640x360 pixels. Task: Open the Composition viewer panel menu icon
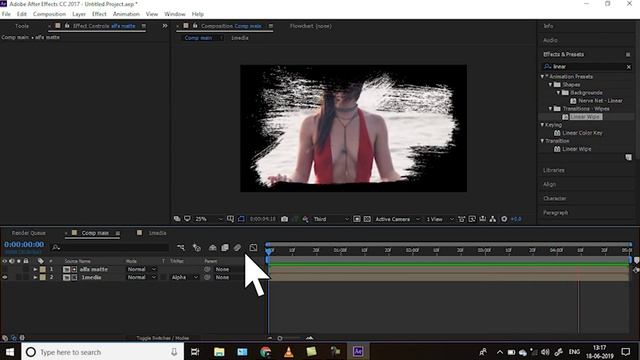tap(271, 26)
